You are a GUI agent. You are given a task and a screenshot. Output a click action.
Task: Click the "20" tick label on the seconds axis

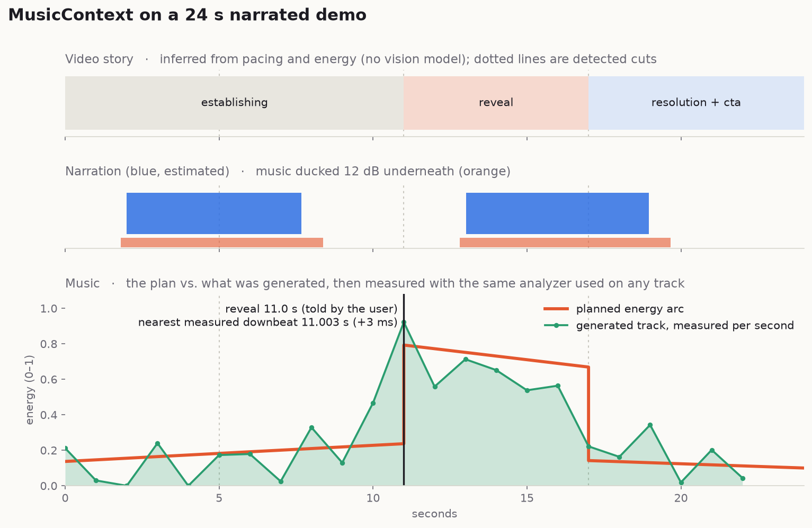click(x=681, y=498)
